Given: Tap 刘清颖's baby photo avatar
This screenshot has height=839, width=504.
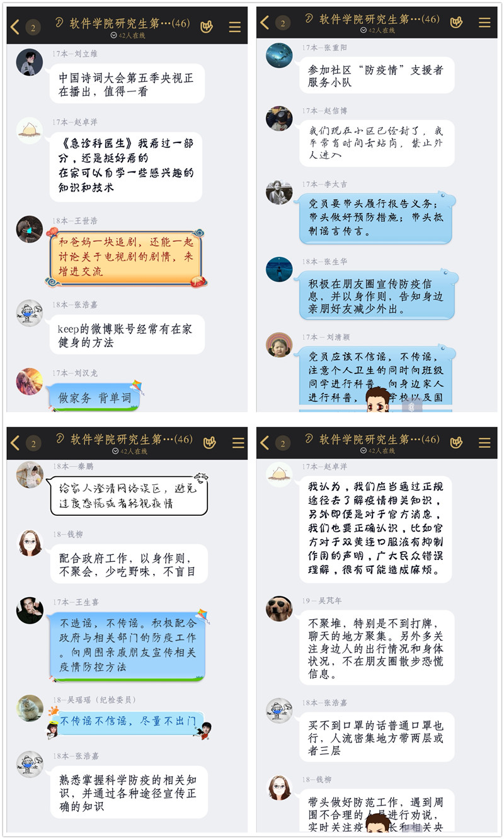Looking at the screenshot, I should pos(279,345).
